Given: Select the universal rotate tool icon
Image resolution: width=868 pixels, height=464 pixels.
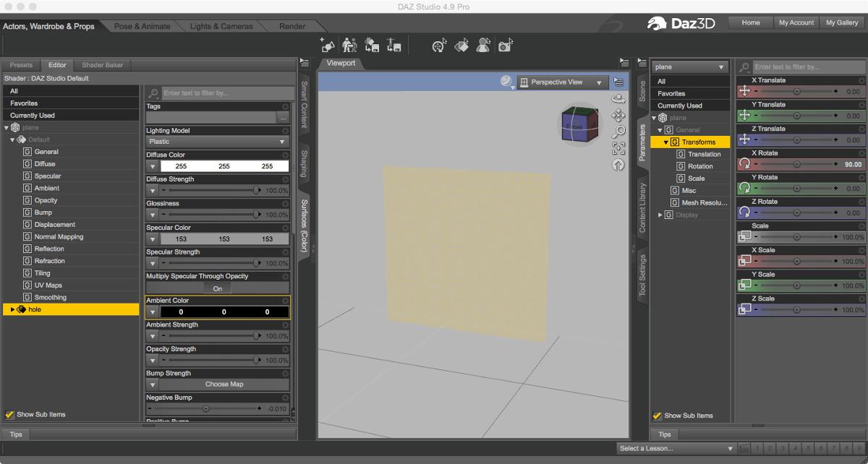Looking at the screenshot, I should click(439, 46).
